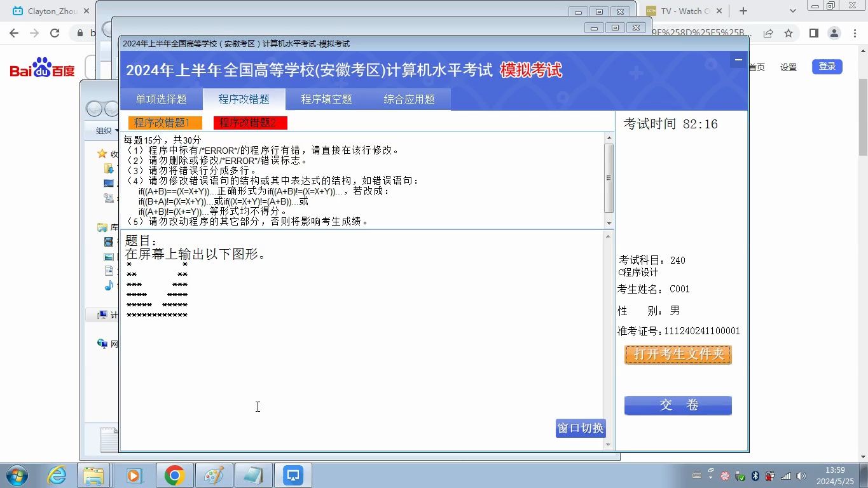868x488 pixels.
Task: Submit the exam with 交卷 button
Action: coord(678,405)
